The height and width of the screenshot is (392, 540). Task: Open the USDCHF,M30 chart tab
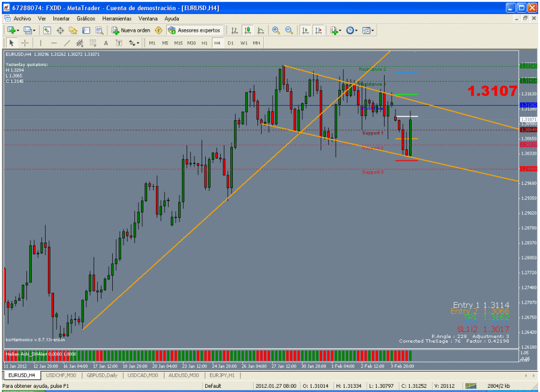click(61, 375)
